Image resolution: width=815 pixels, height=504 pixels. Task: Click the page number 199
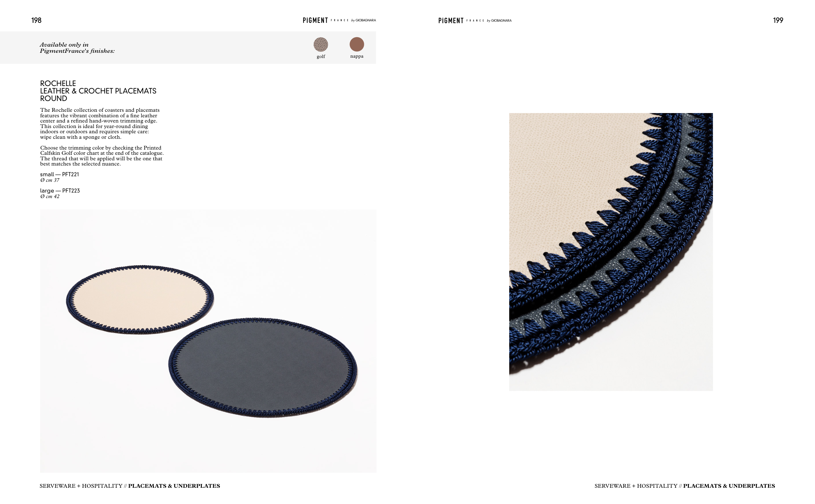coord(778,20)
